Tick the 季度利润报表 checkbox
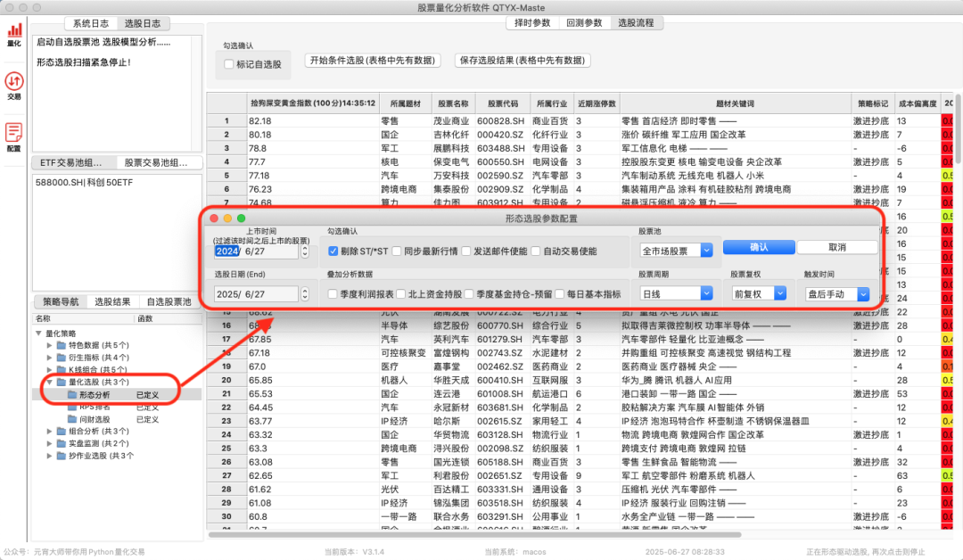Image resolution: width=963 pixels, height=560 pixels. [333, 294]
